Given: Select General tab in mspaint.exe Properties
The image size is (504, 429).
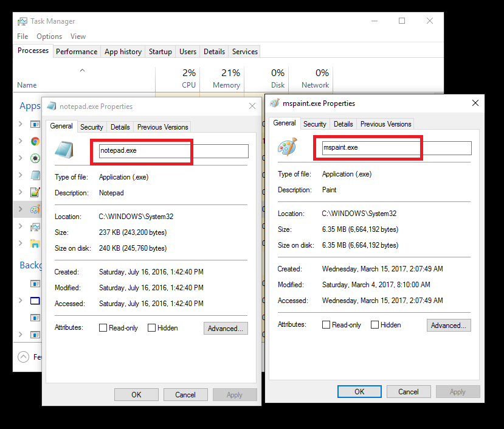Looking at the screenshot, I should 285,123.
